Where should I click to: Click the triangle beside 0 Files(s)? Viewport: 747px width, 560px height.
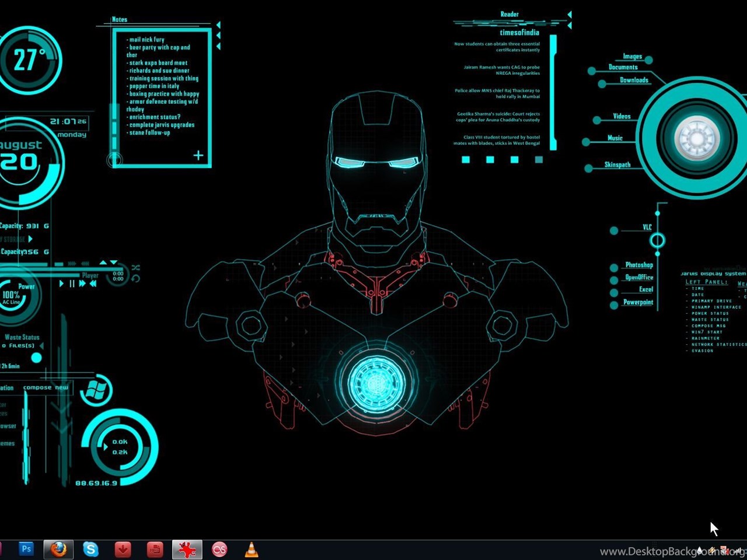pos(41,346)
